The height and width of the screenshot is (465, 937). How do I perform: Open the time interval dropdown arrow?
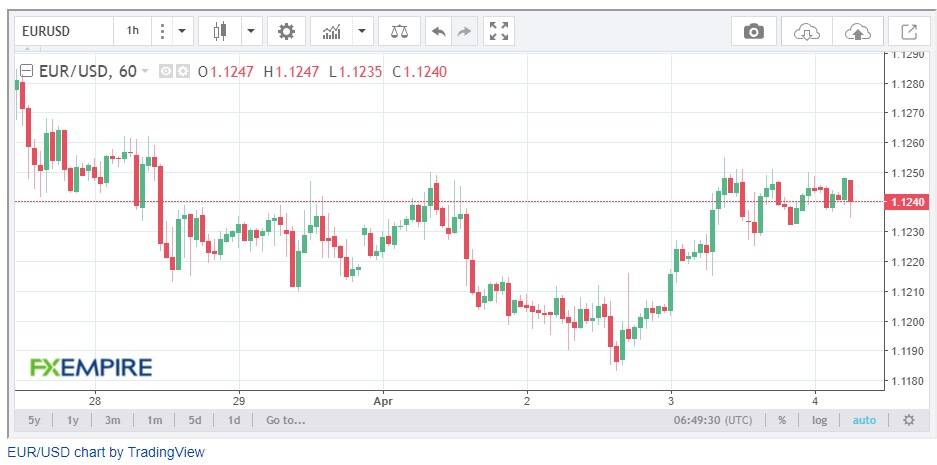[182, 31]
